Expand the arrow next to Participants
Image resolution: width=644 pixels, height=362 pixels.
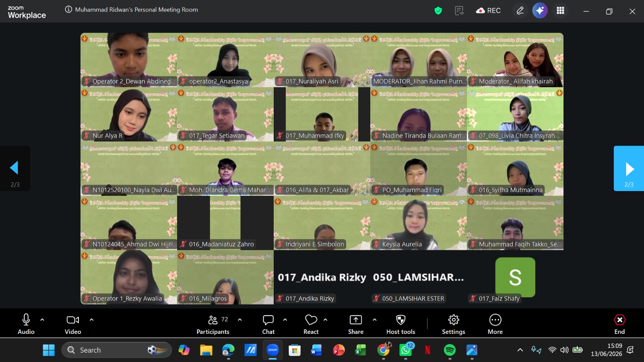tap(240, 320)
